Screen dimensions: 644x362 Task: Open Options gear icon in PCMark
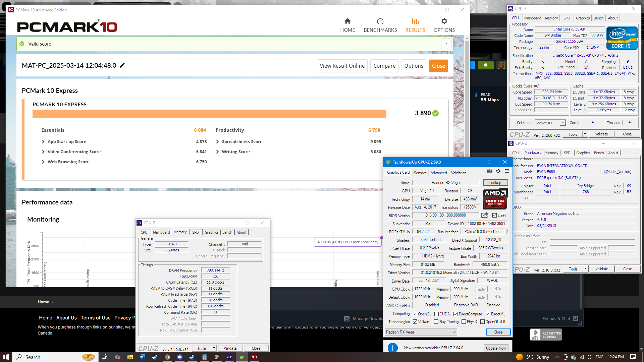tap(444, 21)
